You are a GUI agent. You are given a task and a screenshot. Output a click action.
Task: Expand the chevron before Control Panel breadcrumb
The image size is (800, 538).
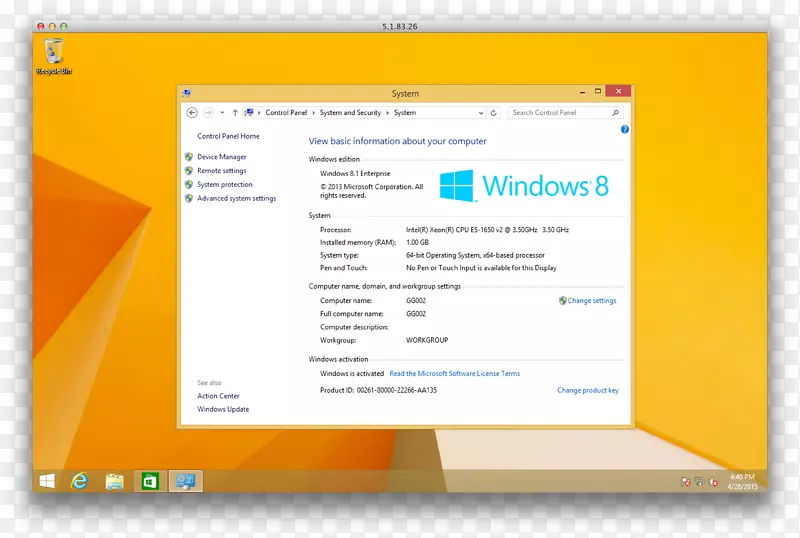[x=259, y=113]
